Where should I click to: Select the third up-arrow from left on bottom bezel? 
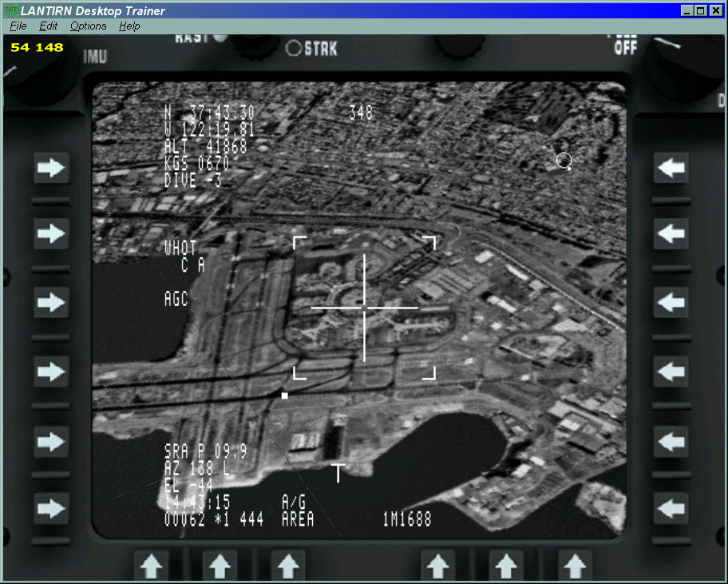click(x=288, y=566)
